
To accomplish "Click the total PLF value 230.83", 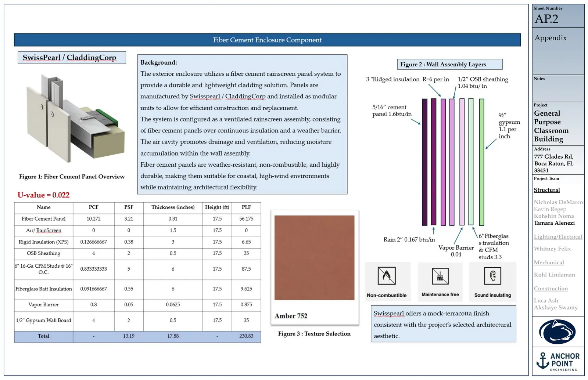I will [246, 336].
